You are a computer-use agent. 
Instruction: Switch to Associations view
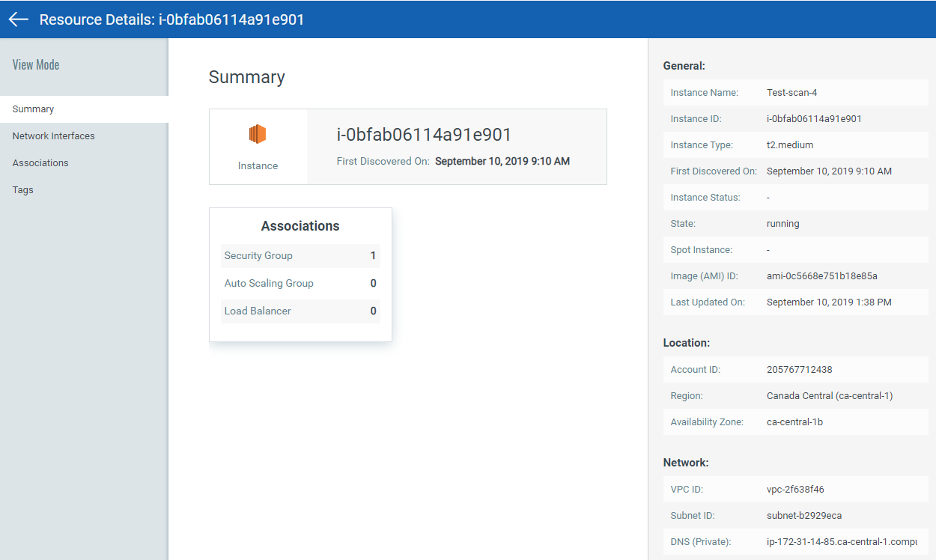(x=84, y=163)
